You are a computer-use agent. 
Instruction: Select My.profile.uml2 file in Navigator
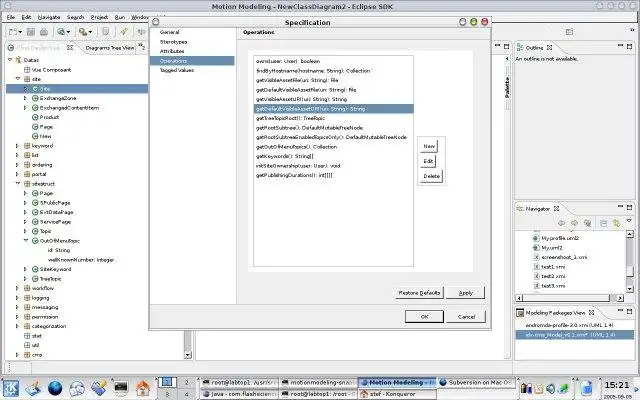coord(560,238)
